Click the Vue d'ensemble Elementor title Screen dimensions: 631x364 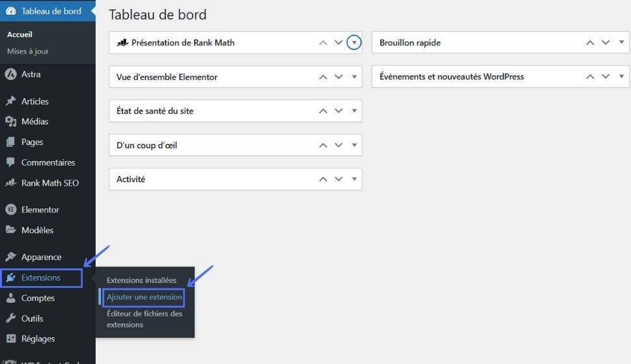[167, 77]
